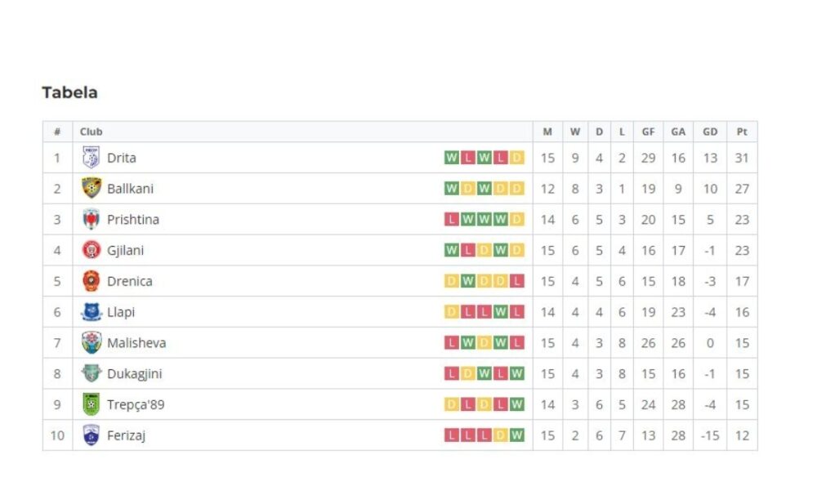Open the Ballkani team name link
The width and height of the screenshot is (817, 504).
[x=130, y=189]
